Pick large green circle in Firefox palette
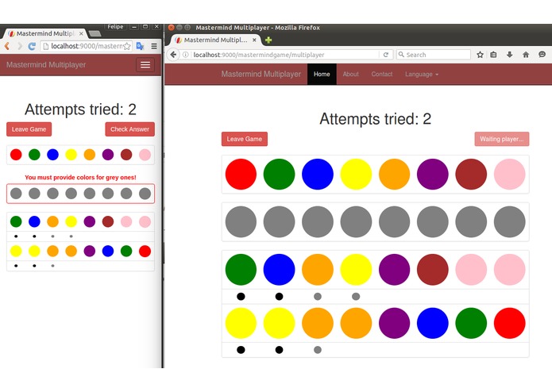The width and height of the screenshot is (552, 392). coord(279,174)
